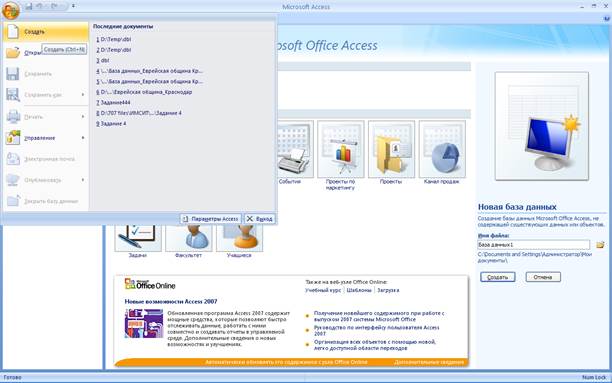Open recent document 9 Задание 4
The image size is (612, 383).
point(111,124)
